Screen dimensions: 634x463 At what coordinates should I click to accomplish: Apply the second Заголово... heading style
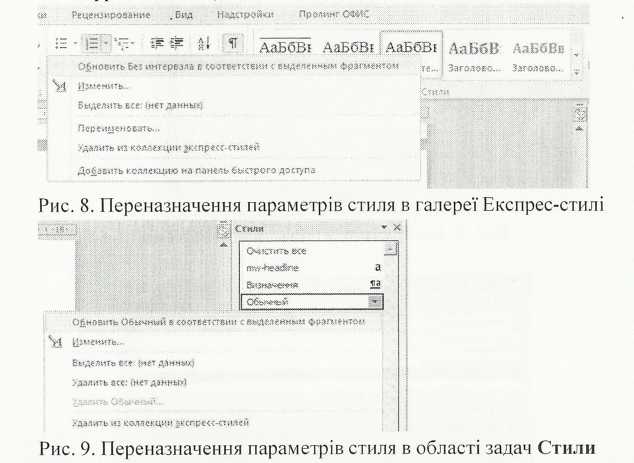538,57
